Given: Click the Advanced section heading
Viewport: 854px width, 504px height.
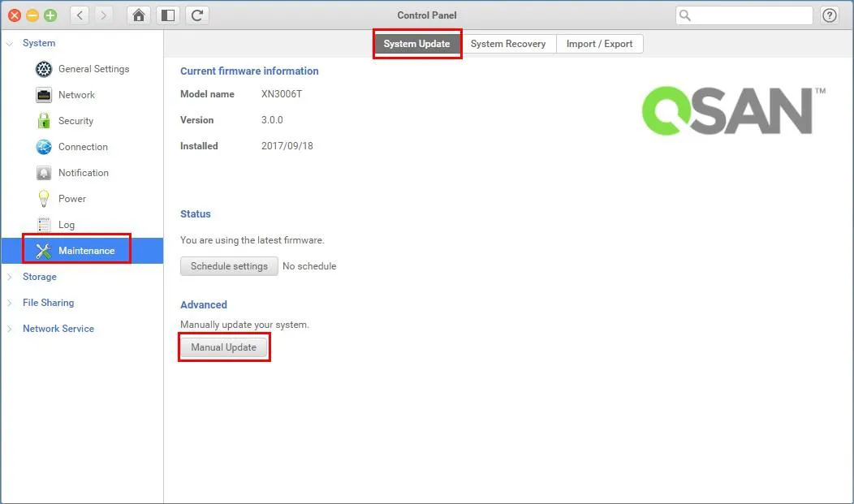Looking at the screenshot, I should (x=204, y=305).
